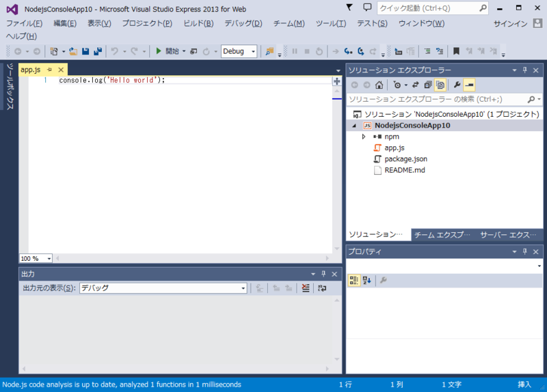547x392 pixels.
Task: Click Categorized view icon in Properties panel
Action: point(353,280)
